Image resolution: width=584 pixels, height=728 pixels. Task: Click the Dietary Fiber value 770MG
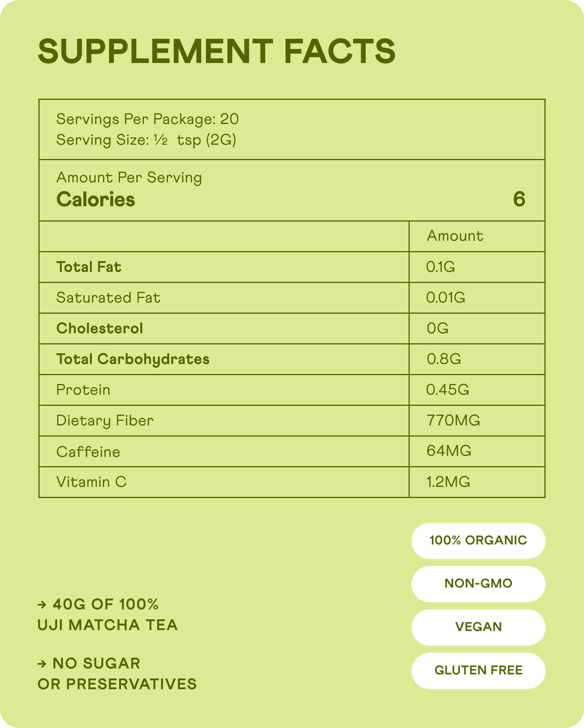point(453,421)
